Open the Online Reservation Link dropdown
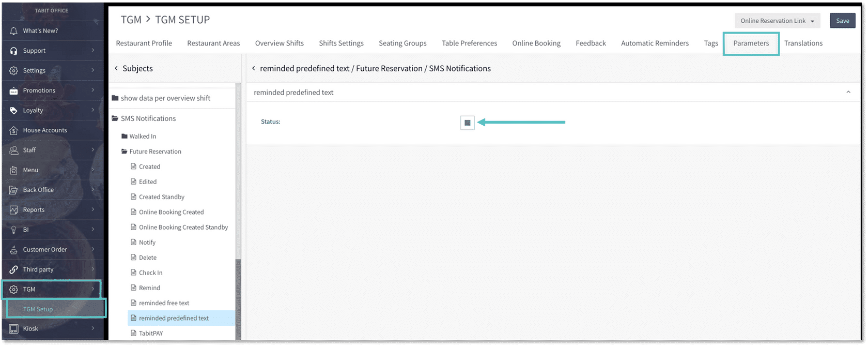868x347 pixels. click(x=777, y=21)
